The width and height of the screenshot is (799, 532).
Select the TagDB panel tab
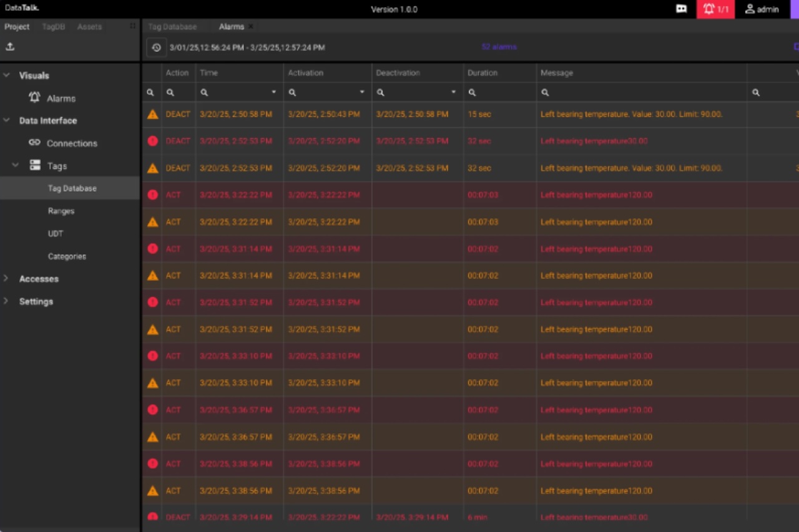[52, 26]
